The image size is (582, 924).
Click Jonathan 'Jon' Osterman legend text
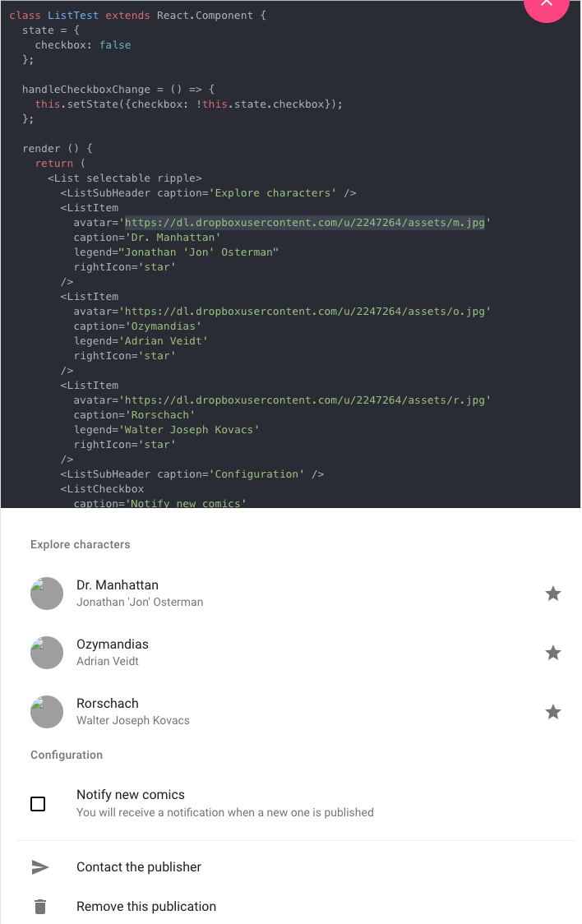click(141, 602)
